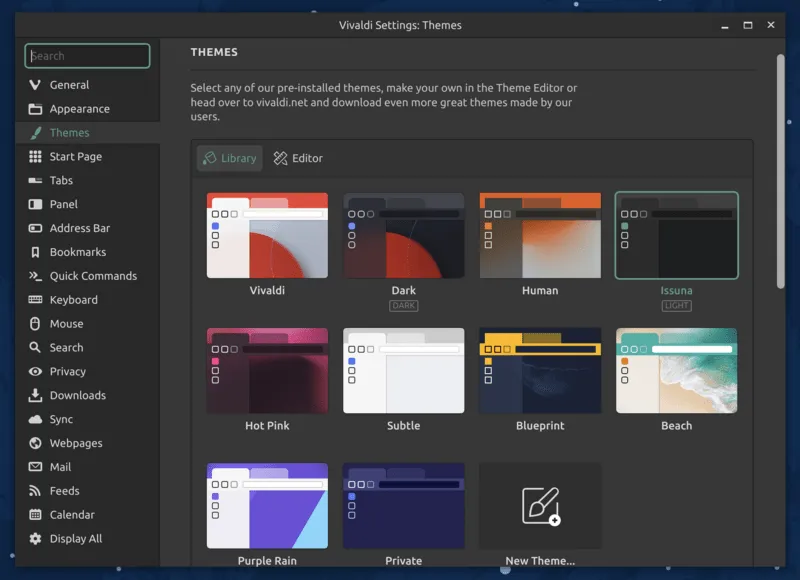Select the Blueprint theme thumbnail
Screen dimensions: 800x580
540,370
